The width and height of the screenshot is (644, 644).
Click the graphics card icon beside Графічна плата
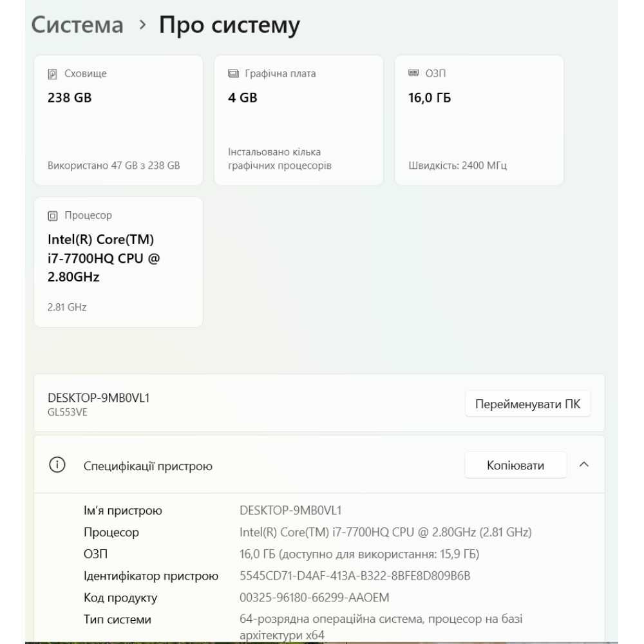233,74
